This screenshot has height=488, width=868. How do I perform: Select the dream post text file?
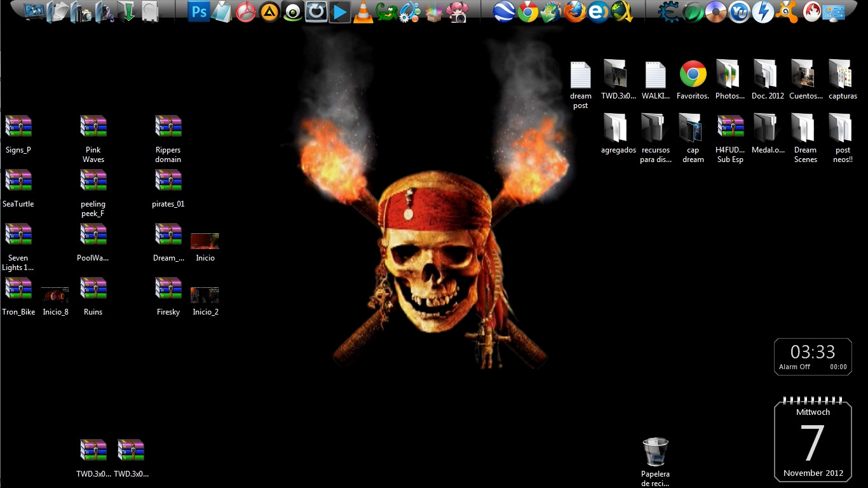pyautogui.click(x=580, y=85)
